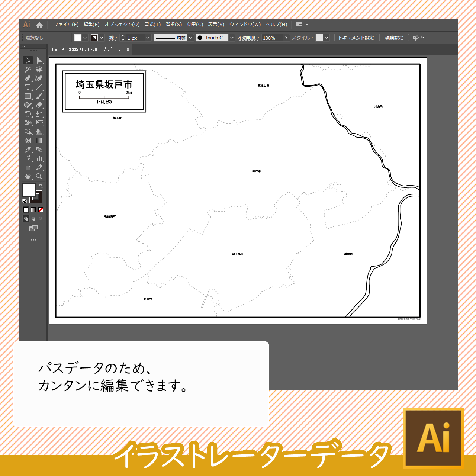Choose the Zoom magnifier tool
476x476 pixels.
pos(39,176)
